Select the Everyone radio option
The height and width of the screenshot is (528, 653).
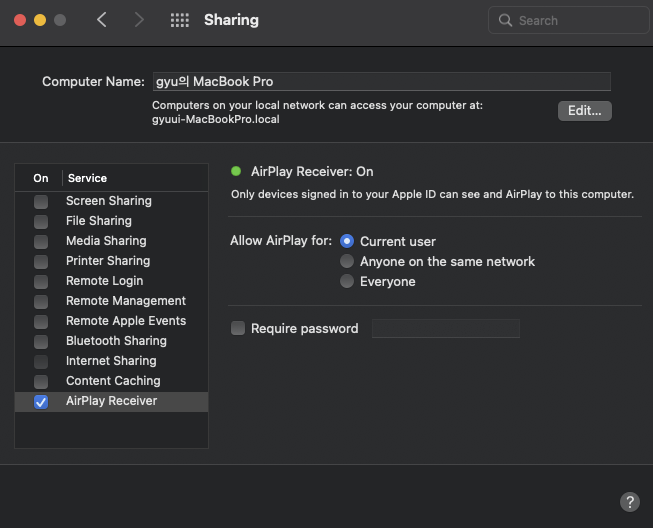point(346,281)
